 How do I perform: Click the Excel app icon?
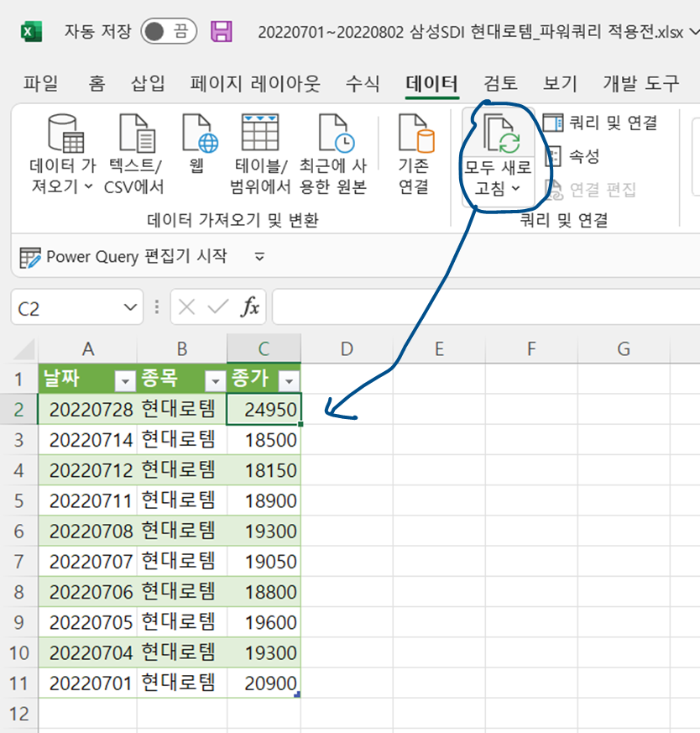point(31,32)
